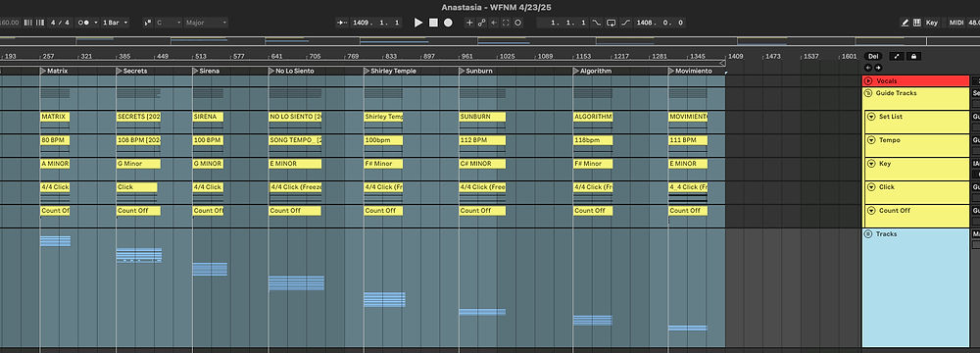Image resolution: width=980 pixels, height=353 pixels.
Task: Toggle the Punch-Out switch icon
Action: pos(626,23)
